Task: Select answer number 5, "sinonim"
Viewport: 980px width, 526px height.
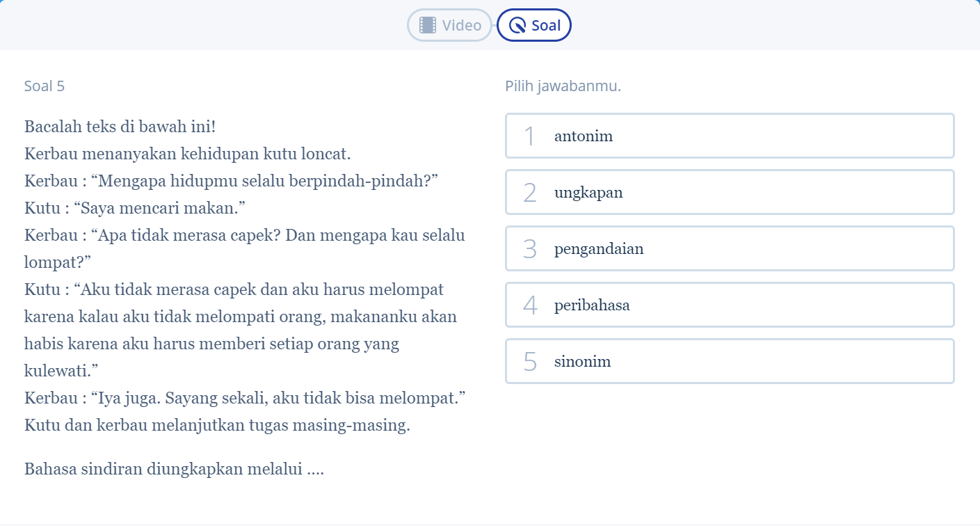Action: click(730, 362)
